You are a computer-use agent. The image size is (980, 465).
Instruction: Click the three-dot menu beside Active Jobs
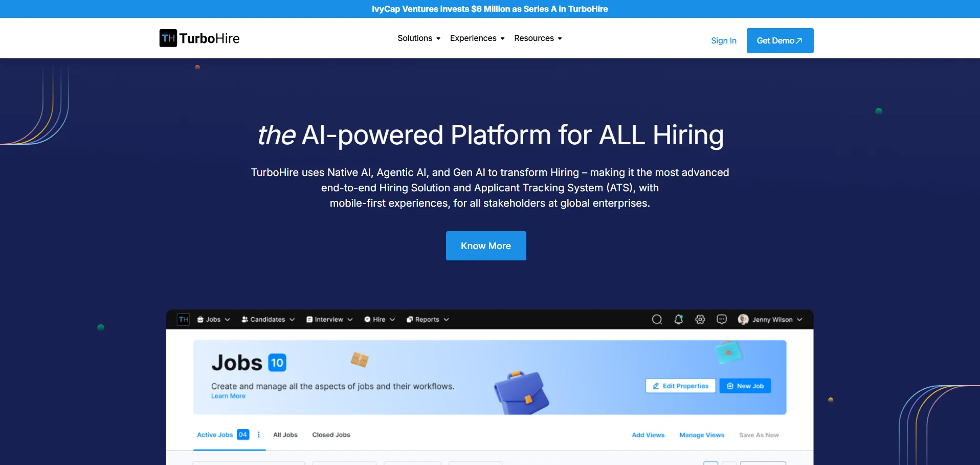(258, 435)
